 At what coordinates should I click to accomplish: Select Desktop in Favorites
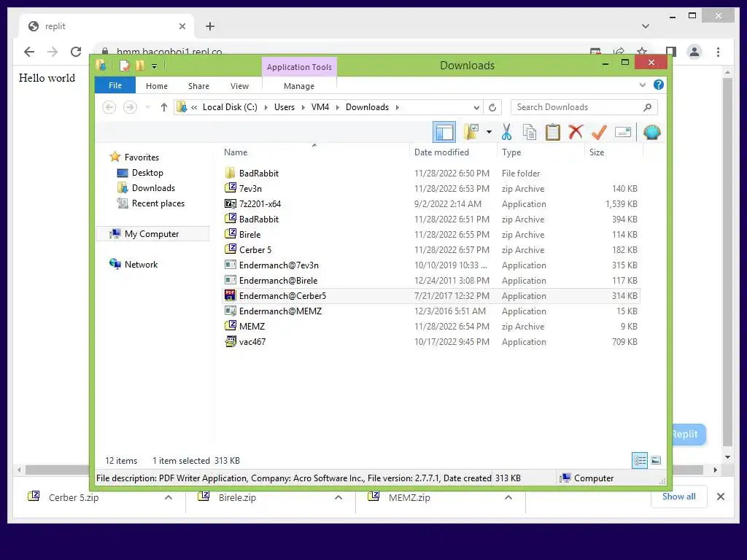point(147,173)
